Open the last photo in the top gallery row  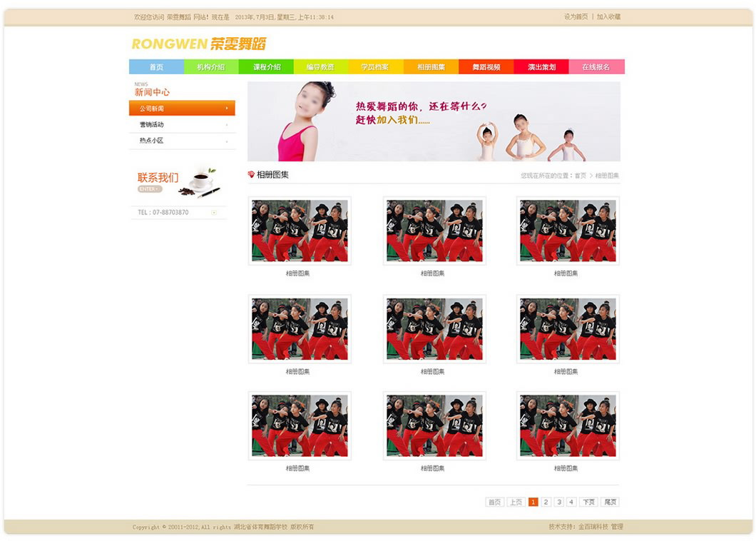point(568,231)
